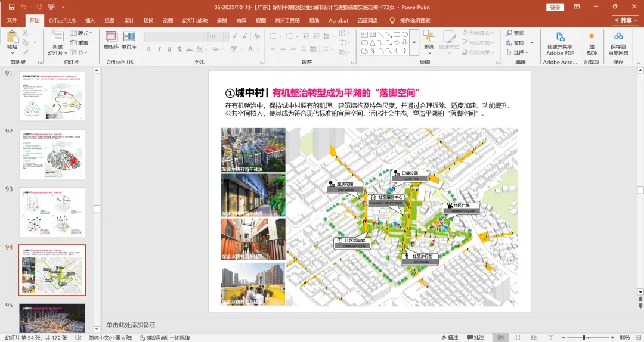Open the 选择 select dropdown in editing group
The height and width of the screenshot is (342, 644).
(518, 52)
